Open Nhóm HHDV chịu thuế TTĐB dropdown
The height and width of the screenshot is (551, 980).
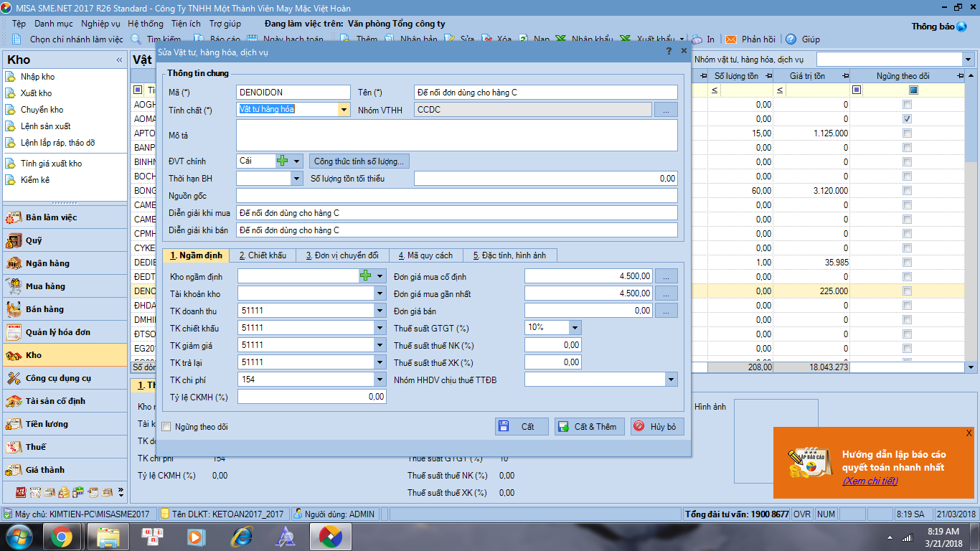pyautogui.click(x=672, y=380)
